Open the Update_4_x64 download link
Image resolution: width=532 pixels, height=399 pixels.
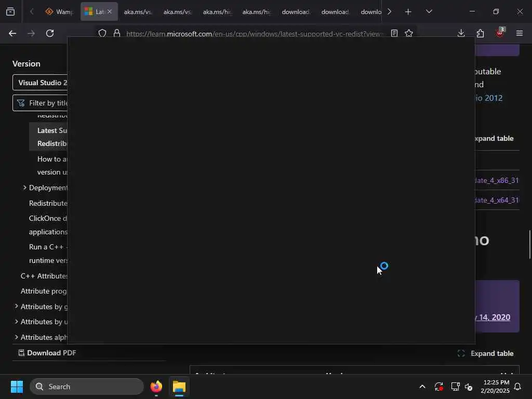pyautogui.click(x=497, y=200)
